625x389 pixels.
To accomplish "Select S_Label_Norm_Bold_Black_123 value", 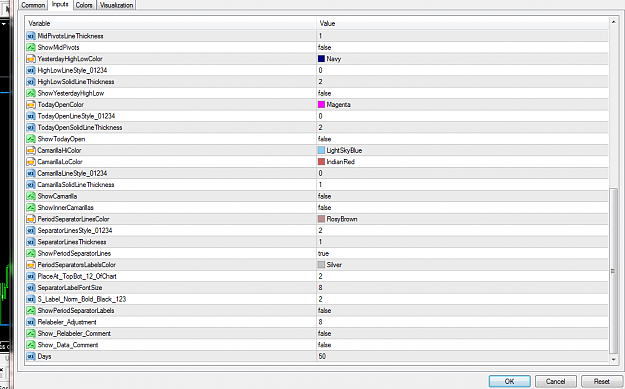I will pyautogui.click(x=320, y=299).
